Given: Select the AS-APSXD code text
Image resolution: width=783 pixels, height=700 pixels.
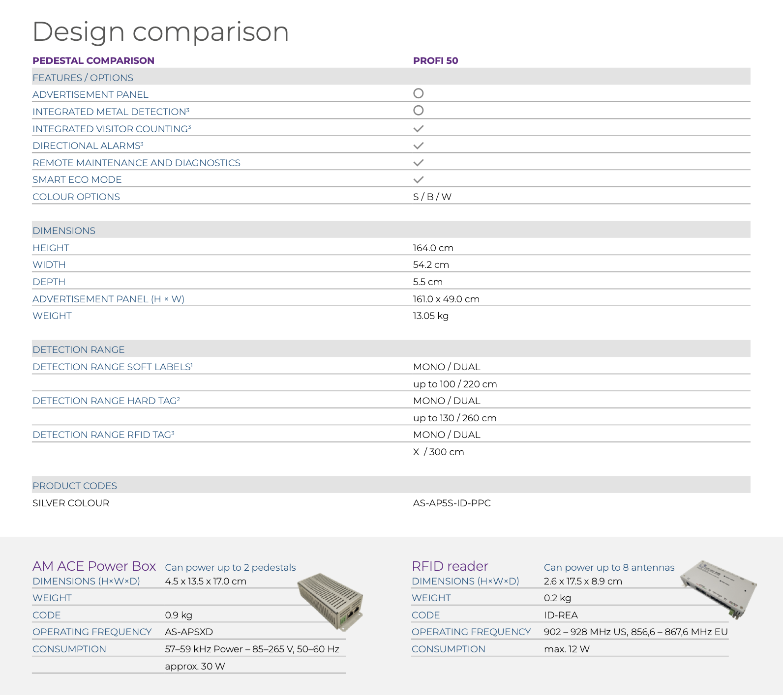Looking at the screenshot, I should [189, 632].
